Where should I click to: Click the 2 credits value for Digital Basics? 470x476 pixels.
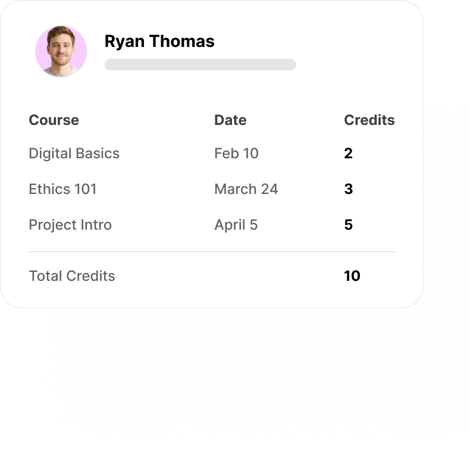click(348, 154)
